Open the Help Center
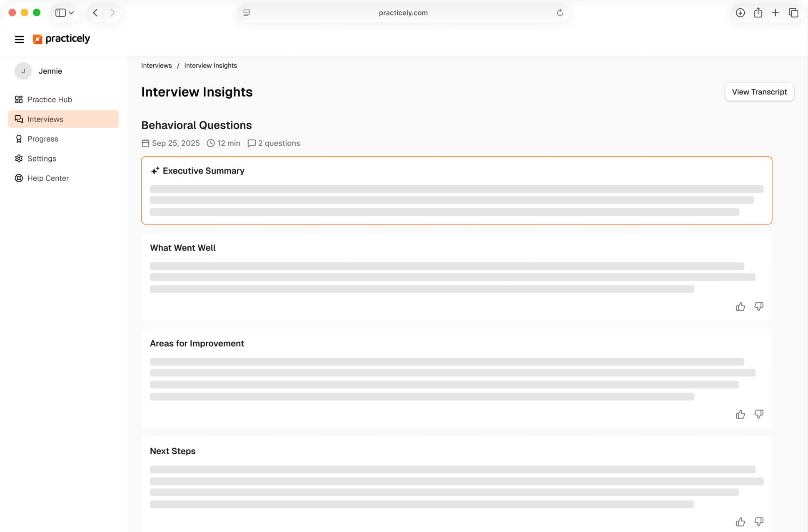Screen dimensions: 808x532 click(48, 178)
